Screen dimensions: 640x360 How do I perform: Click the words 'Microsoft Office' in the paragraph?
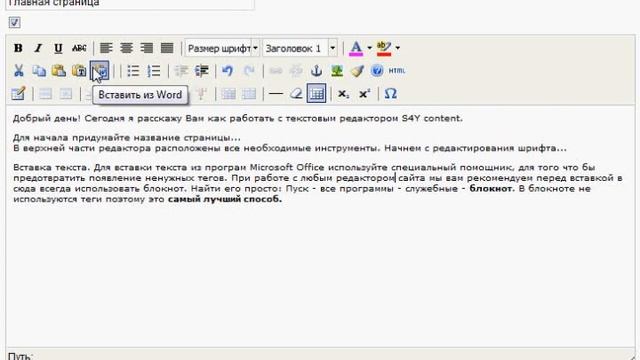pos(287,167)
